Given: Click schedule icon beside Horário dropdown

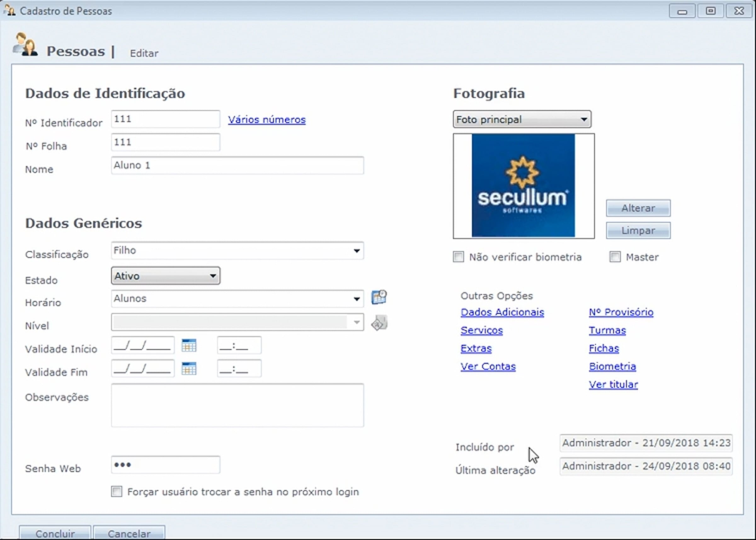Looking at the screenshot, I should coord(379,297).
